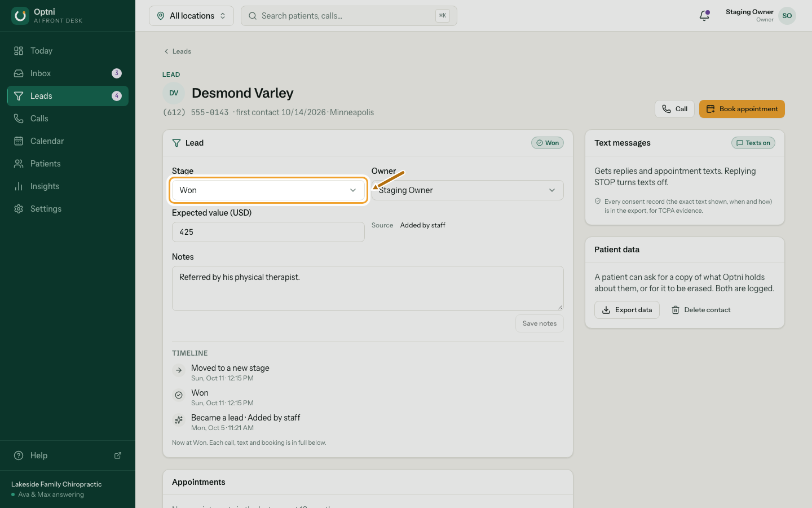812x508 pixels.
Task: Click the Expected value field
Action: [268, 232]
